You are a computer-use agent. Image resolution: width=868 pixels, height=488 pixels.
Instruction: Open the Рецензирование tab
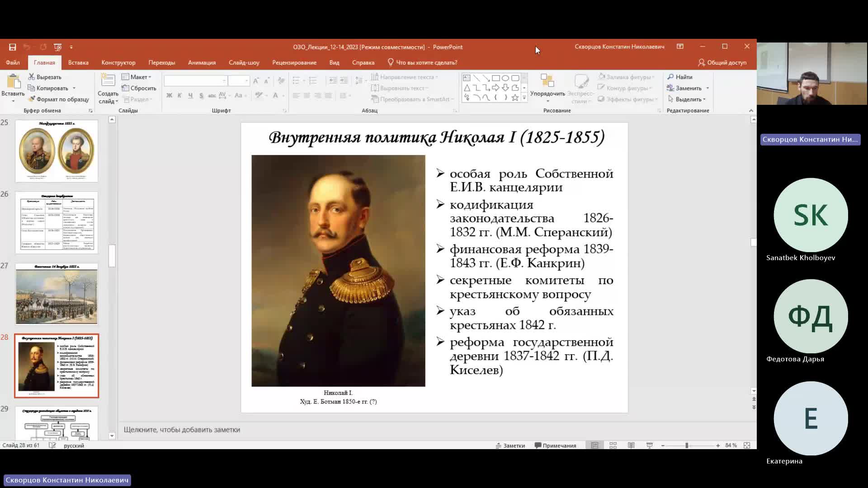point(294,62)
